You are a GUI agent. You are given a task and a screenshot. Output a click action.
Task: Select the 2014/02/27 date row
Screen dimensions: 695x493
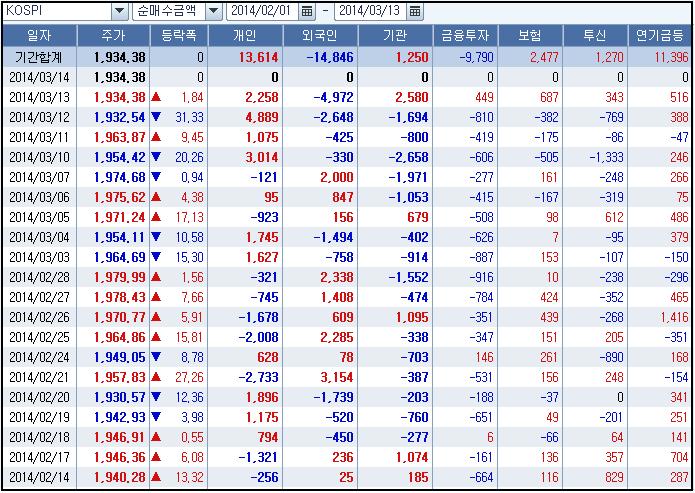point(39,297)
